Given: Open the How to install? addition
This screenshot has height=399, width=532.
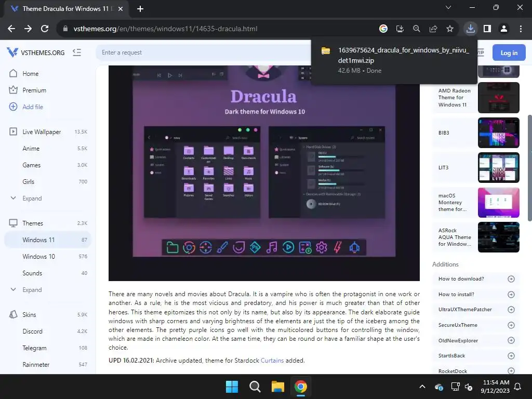Looking at the screenshot, I should tap(476, 295).
